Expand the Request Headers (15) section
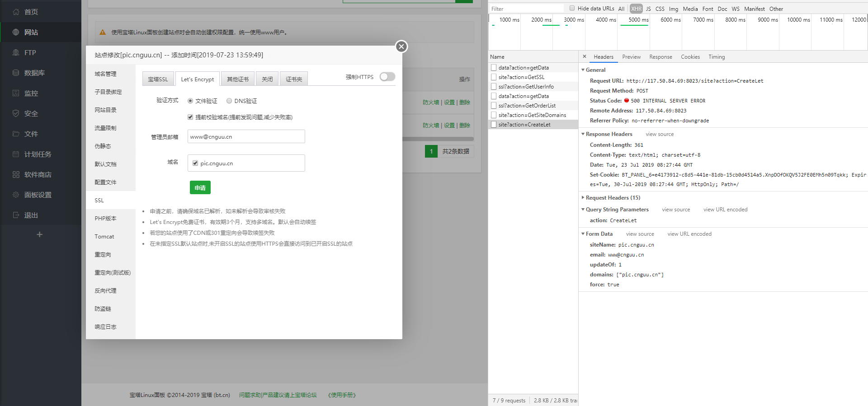This screenshot has height=406, width=868. click(583, 198)
